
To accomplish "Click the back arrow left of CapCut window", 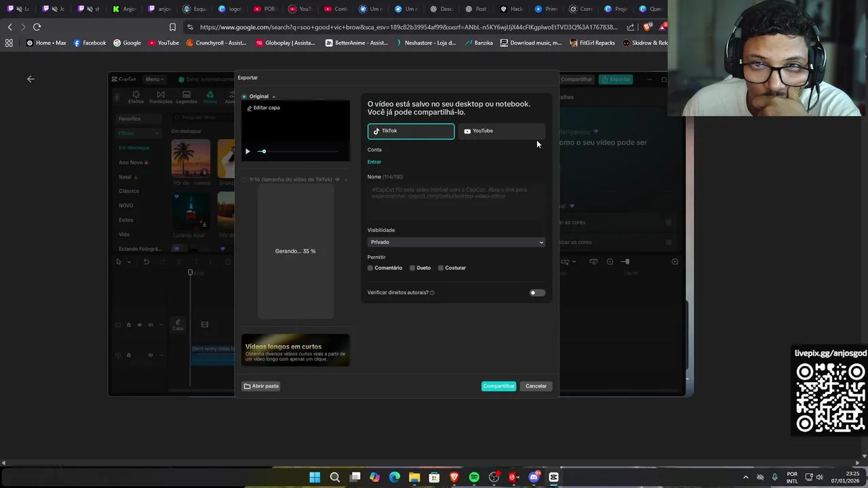I will click(x=31, y=79).
